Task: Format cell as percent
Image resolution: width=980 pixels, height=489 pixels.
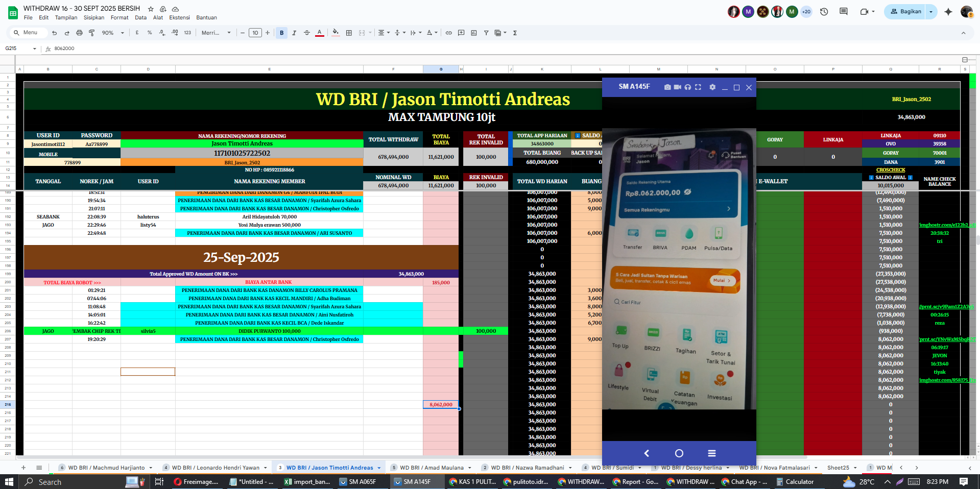Action: coord(150,33)
